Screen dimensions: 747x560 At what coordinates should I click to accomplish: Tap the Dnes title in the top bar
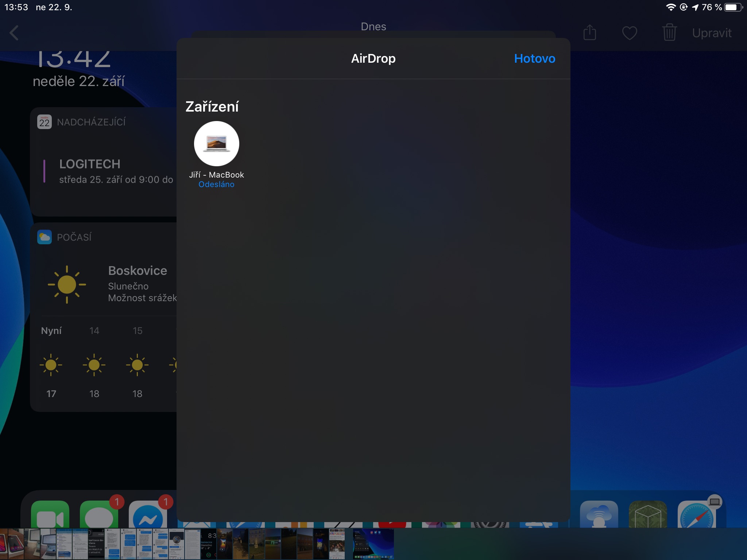pyautogui.click(x=373, y=27)
